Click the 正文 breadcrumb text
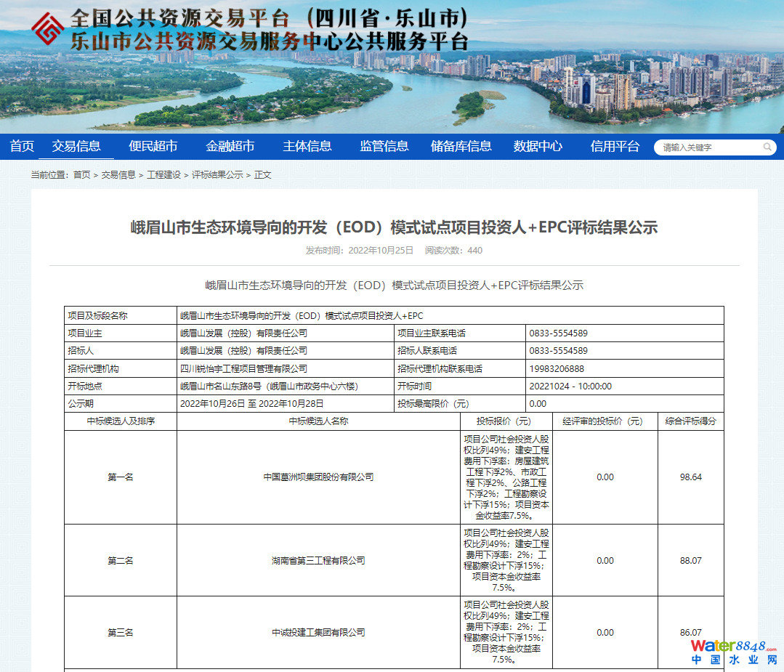 [x=262, y=174]
